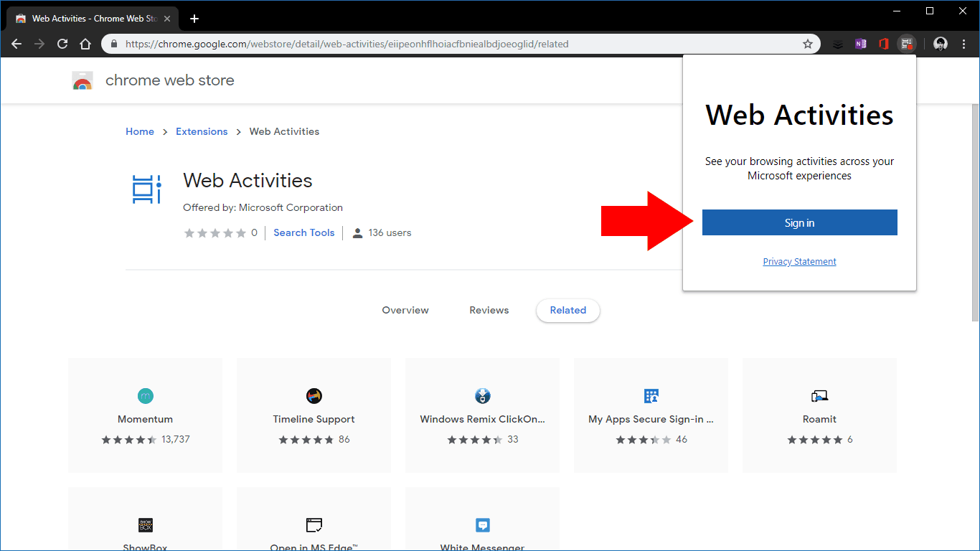Go to Home breadcrumb link
Viewport: 980px width, 551px height.
click(140, 131)
